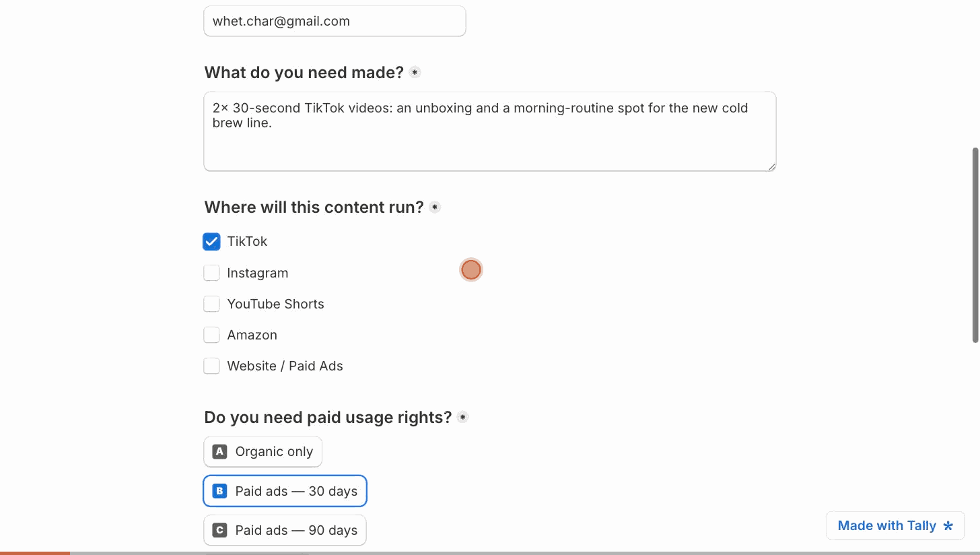Enable the Website / Paid Ads checkbox
The width and height of the screenshot is (980, 555).
pos(211,366)
